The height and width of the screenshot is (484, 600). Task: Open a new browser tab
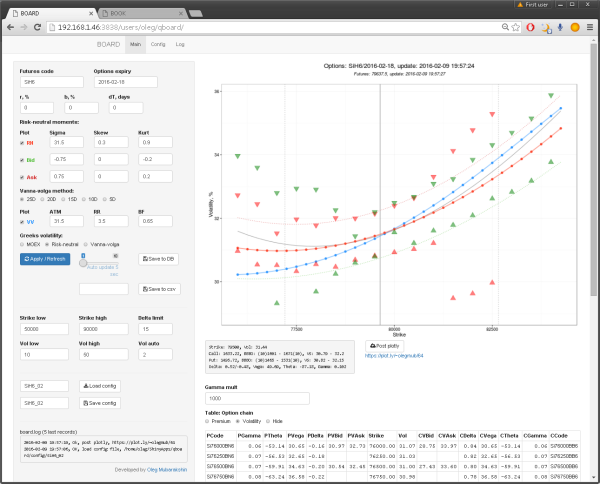pos(196,14)
